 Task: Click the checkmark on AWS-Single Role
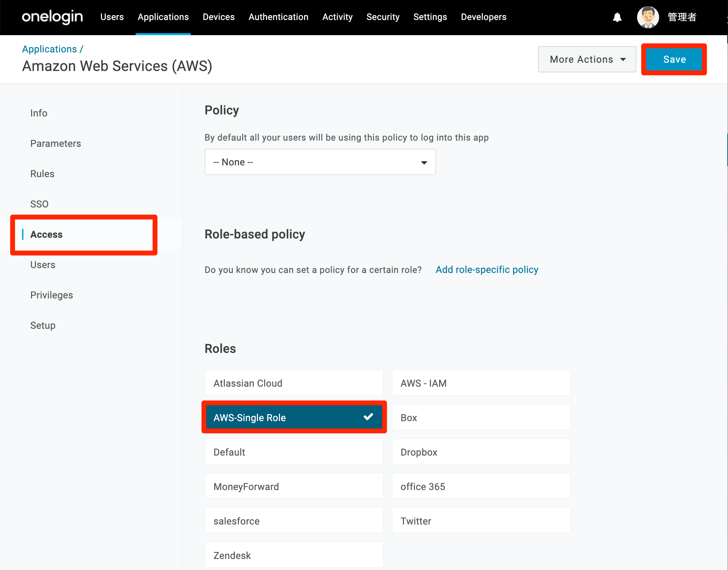tap(368, 417)
